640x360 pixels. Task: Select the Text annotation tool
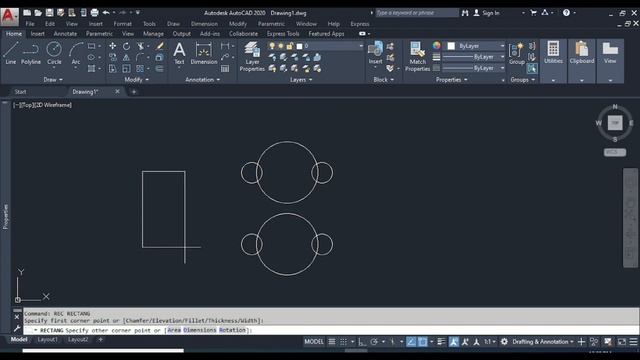[179, 53]
